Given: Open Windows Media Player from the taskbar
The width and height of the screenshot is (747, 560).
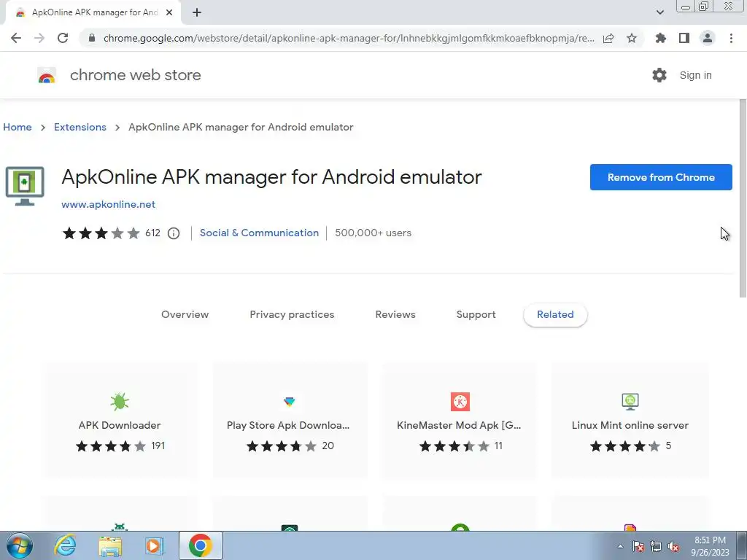Looking at the screenshot, I should click(154, 545).
